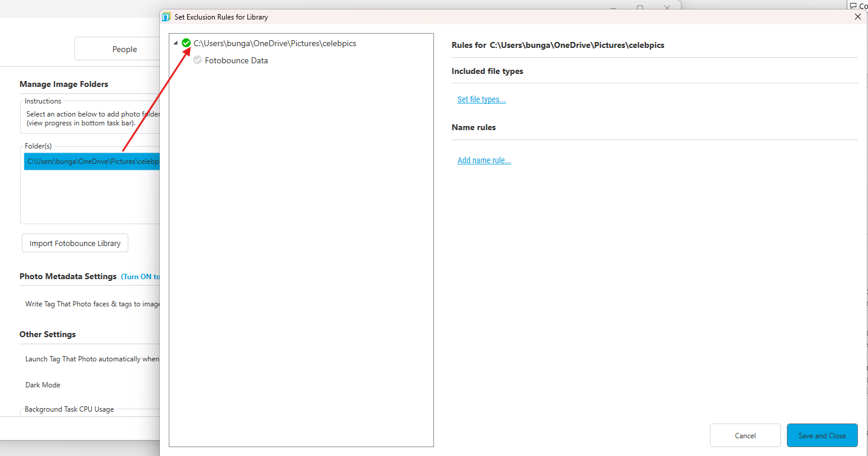Collapse the celebpics folder tree node
The image size is (868, 456).
[x=175, y=43]
